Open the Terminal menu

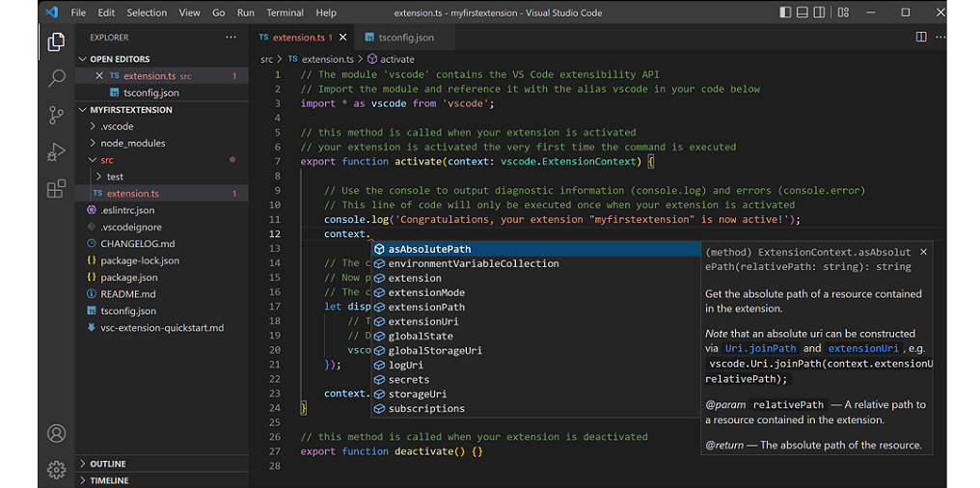click(285, 13)
